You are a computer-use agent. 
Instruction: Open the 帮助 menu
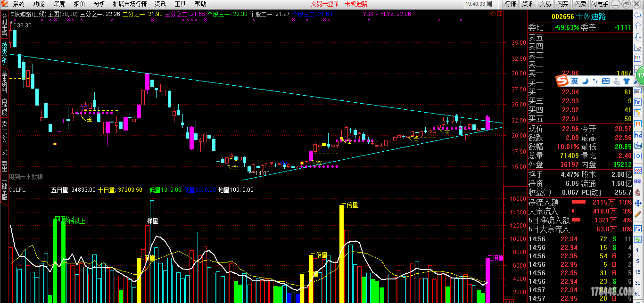[200, 4]
